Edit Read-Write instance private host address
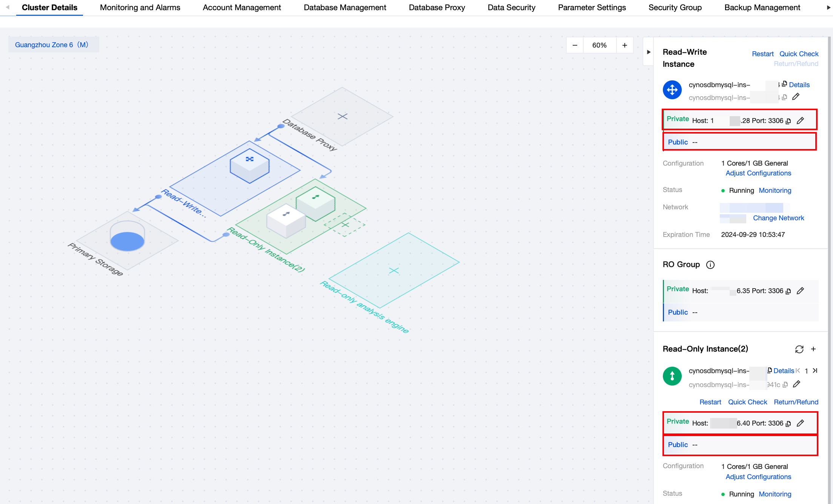Image resolution: width=833 pixels, height=504 pixels. point(800,121)
